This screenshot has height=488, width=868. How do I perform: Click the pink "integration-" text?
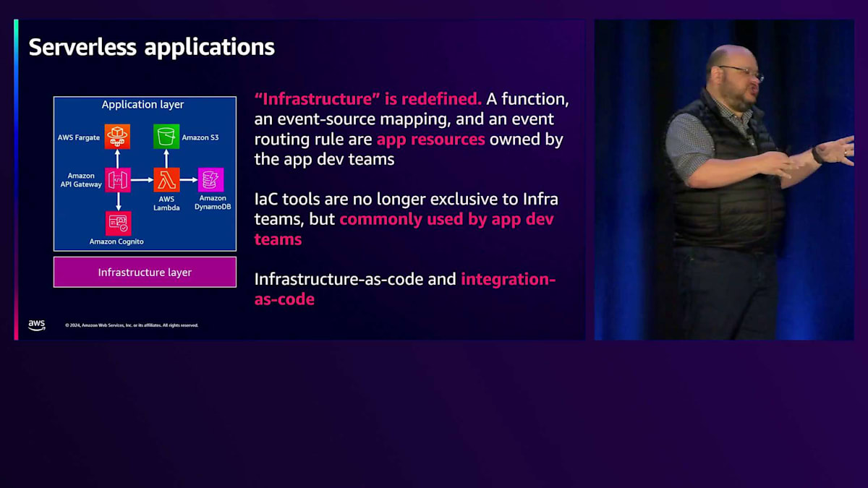(x=508, y=278)
